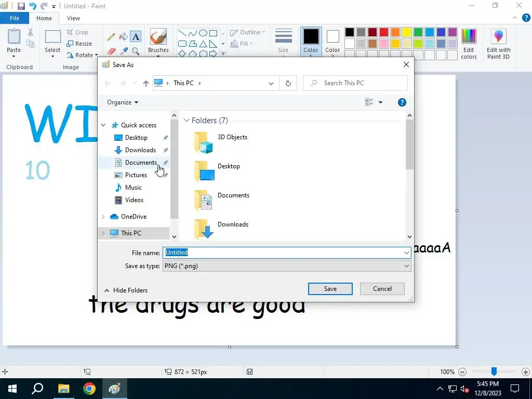Switch to the View tab
Screen dimensions: 532x399
73,18
